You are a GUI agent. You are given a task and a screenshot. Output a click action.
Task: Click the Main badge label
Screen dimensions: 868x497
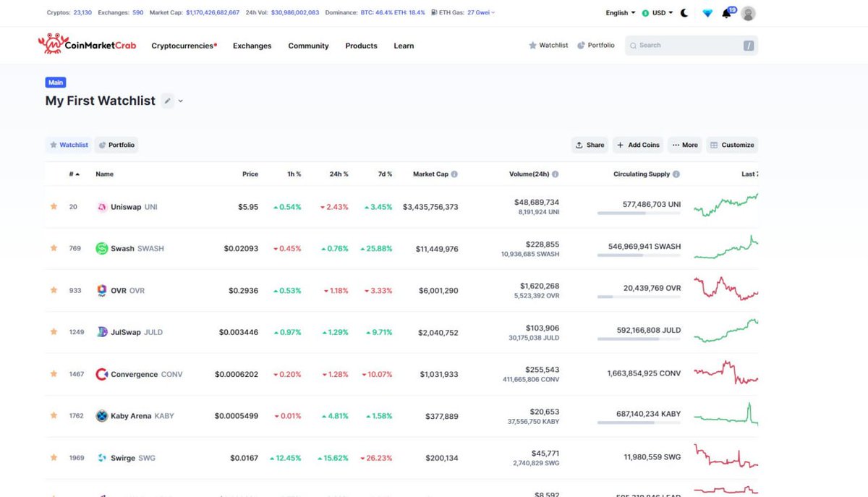click(x=55, y=82)
